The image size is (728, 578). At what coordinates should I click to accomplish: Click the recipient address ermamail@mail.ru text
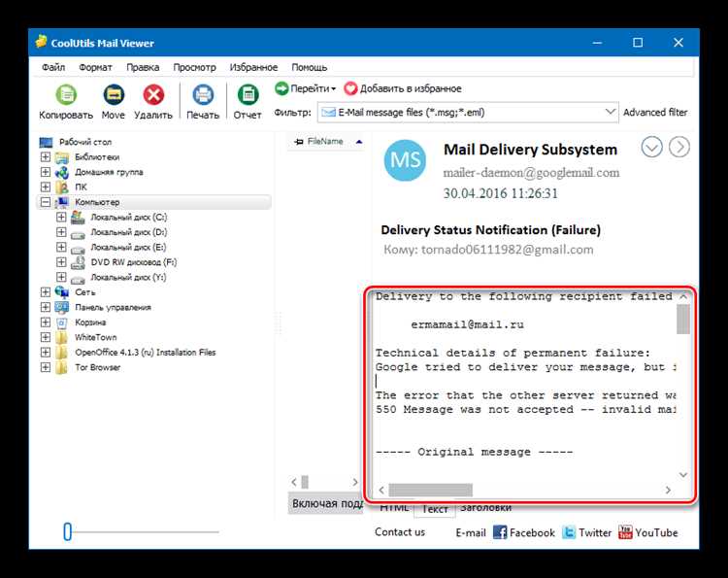point(467,324)
